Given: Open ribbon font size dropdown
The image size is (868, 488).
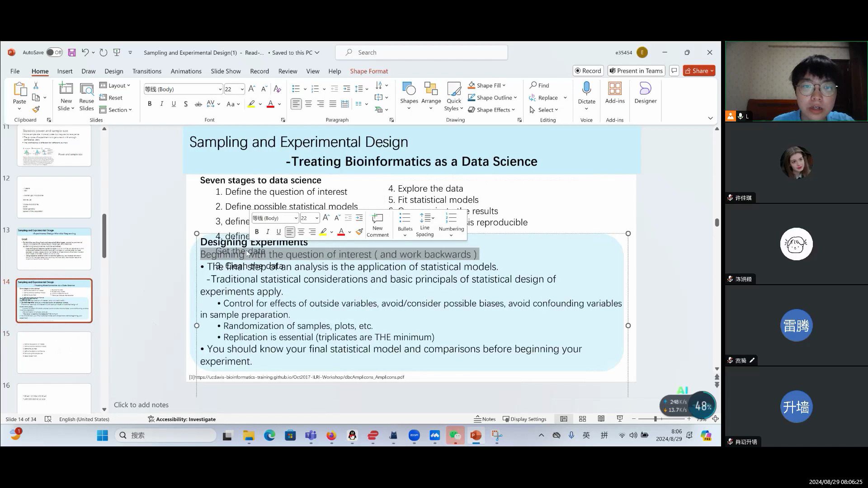Looking at the screenshot, I should [242, 89].
